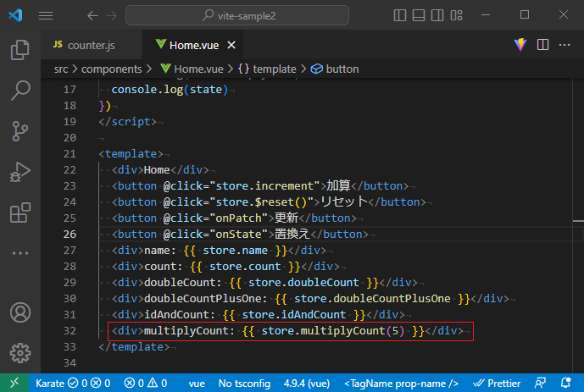Click TagName prop-name status bar item

(401, 383)
